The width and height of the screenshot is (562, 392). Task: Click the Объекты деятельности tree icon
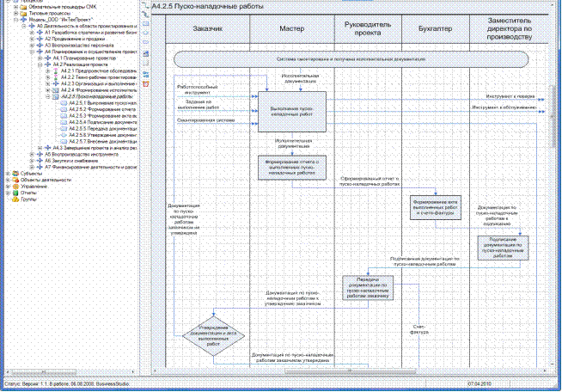[x=15, y=179]
